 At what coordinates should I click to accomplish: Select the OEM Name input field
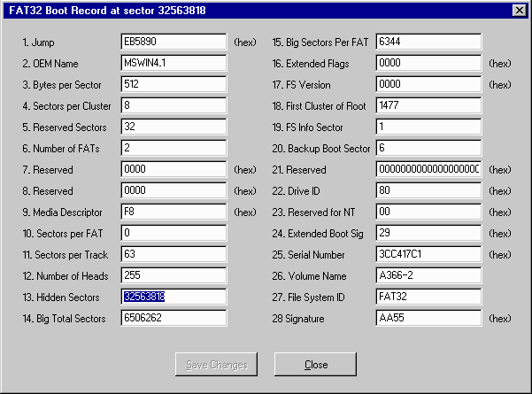pos(173,63)
